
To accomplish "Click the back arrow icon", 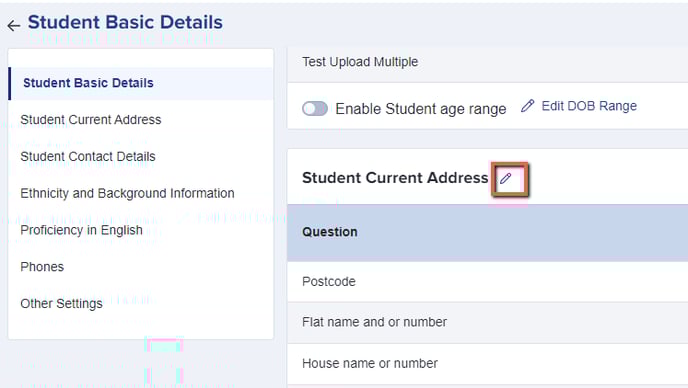I will 14,26.
